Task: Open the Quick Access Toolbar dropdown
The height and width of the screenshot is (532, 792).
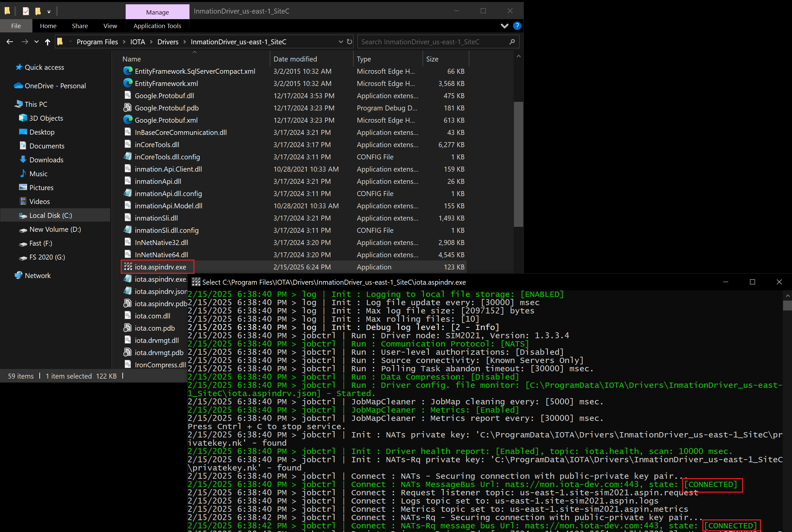Action: click(49, 12)
